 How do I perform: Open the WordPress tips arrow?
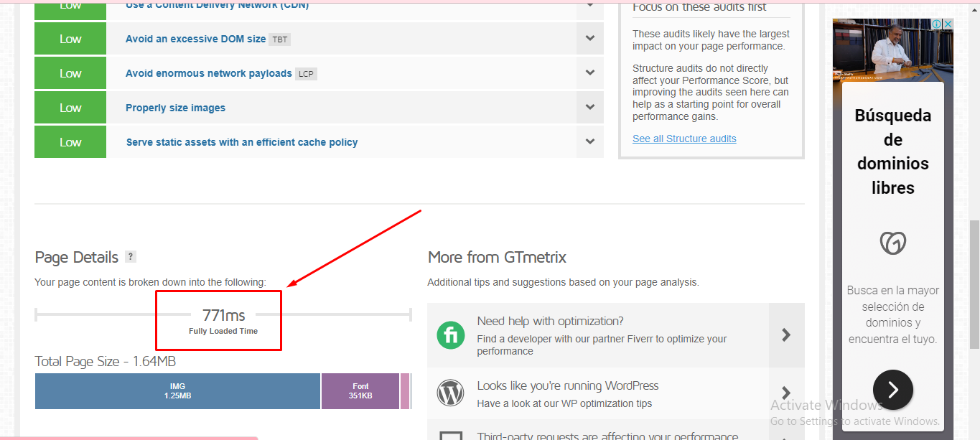coord(786,393)
